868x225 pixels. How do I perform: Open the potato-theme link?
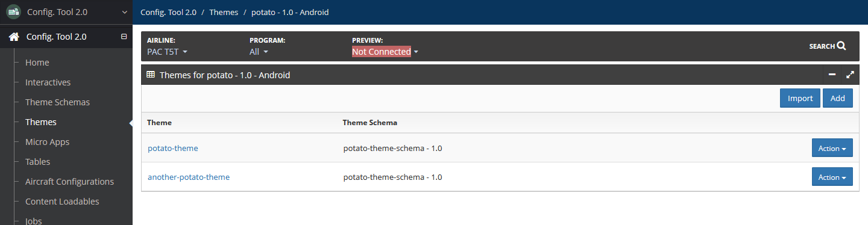(173, 148)
